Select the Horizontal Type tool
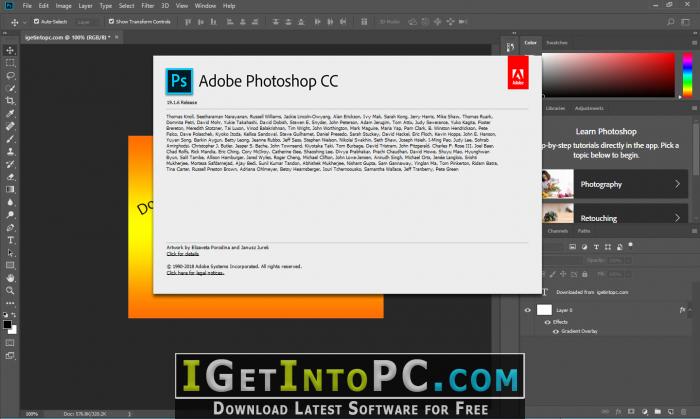 pos(10,240)
